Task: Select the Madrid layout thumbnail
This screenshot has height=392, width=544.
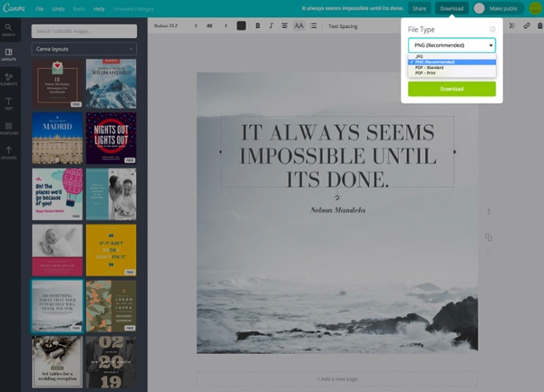Action: coord(57,139)
